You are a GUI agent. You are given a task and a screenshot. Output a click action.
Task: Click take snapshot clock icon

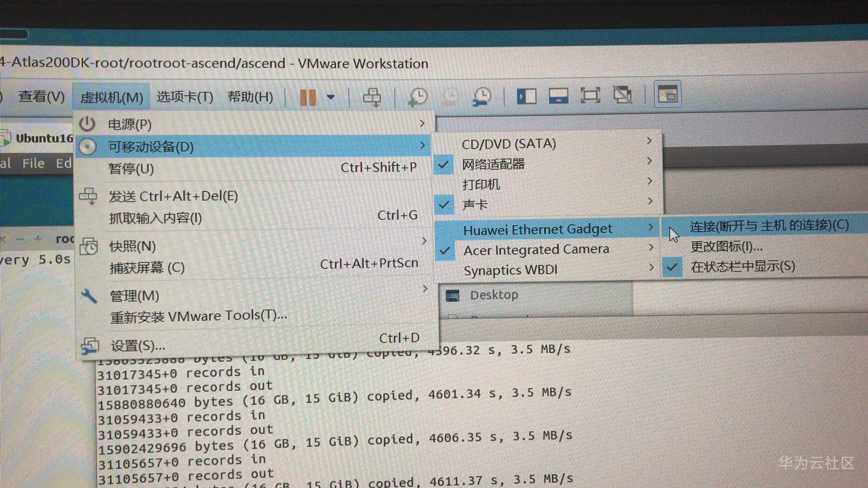point(418,97)
